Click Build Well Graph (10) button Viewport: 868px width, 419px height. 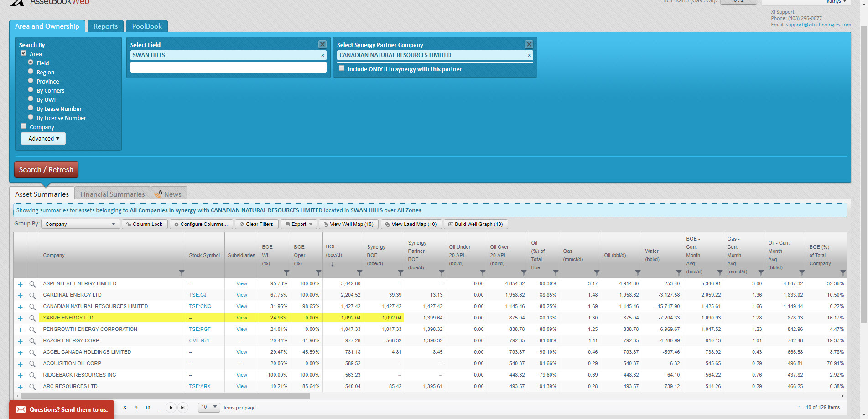[476, 224]
